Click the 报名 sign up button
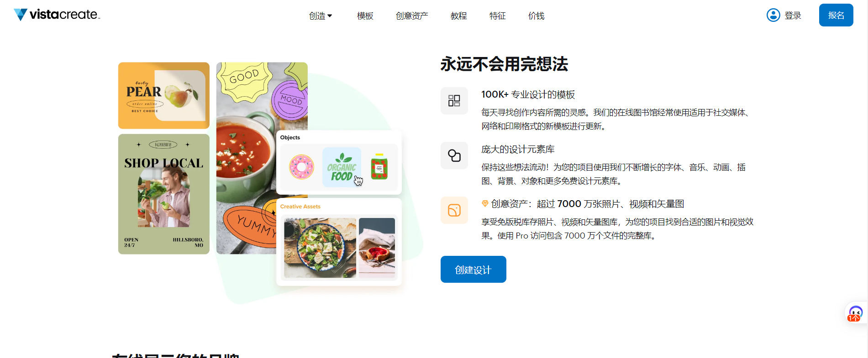This screenshot has height=358, width=868. 836,15
